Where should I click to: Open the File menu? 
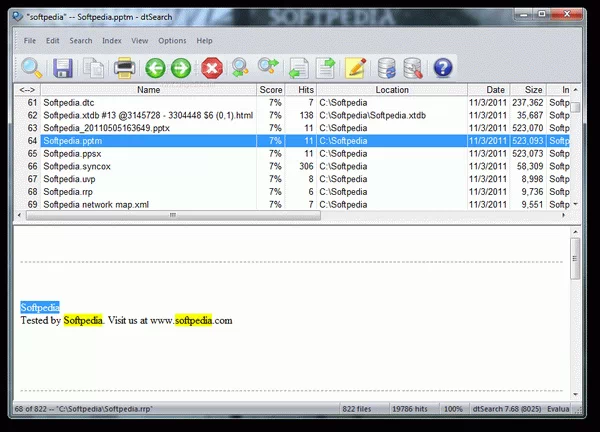[x=29, y=41]
